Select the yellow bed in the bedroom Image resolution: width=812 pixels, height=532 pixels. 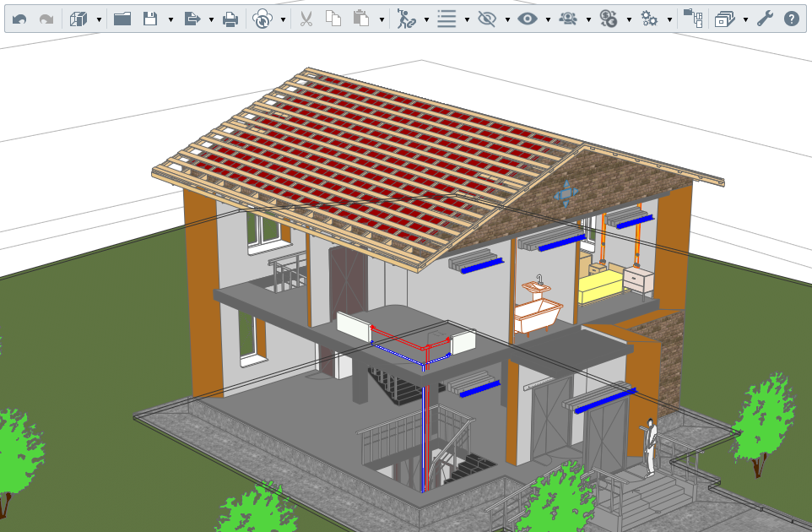pyautogui.click(x=601, y=287)
